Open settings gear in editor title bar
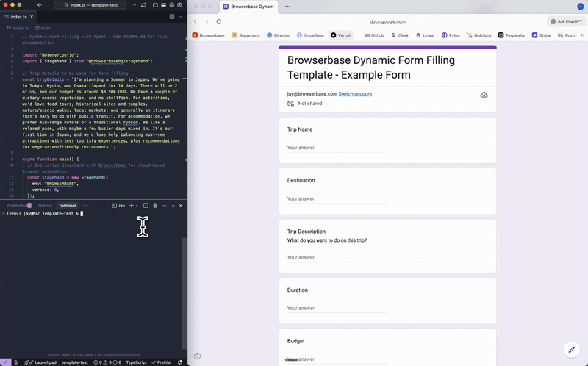Screen dimensions: 588x366 [x=179, y=5]
